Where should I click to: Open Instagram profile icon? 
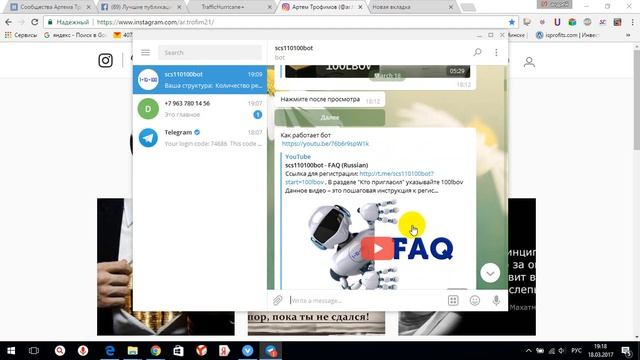529,62
